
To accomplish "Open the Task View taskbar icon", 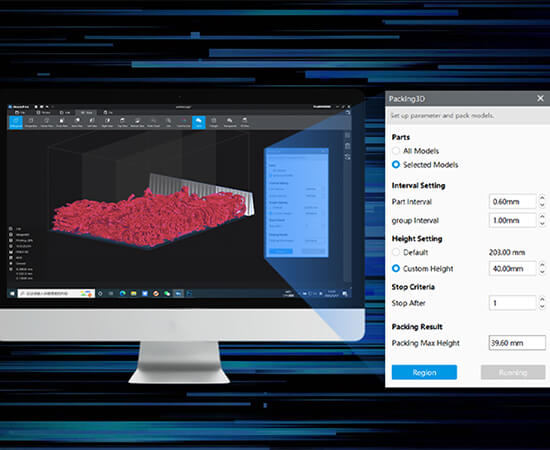I will click(x=111, y=293).
